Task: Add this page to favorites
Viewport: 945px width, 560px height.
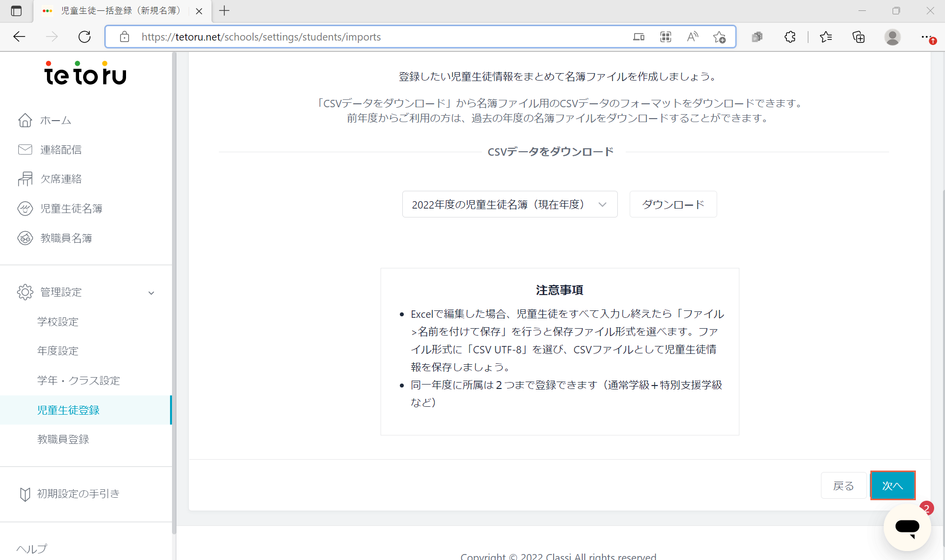Action: pos(719,37)
